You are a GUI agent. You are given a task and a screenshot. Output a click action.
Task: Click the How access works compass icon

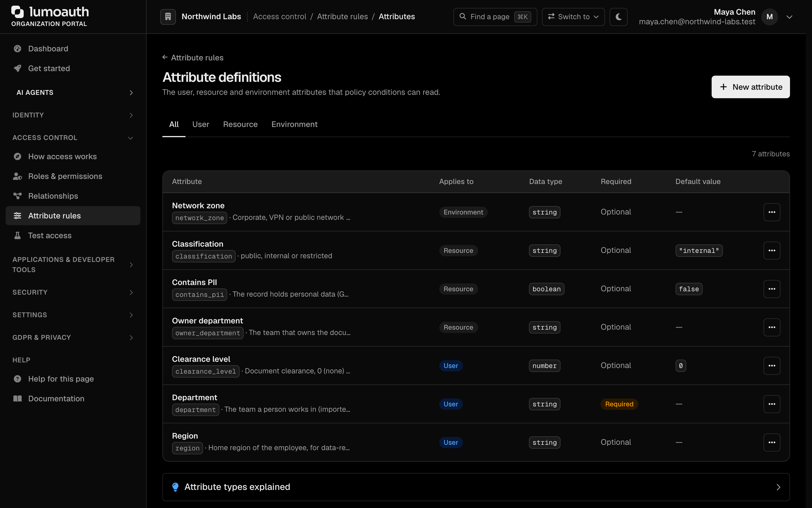[17, 157]
